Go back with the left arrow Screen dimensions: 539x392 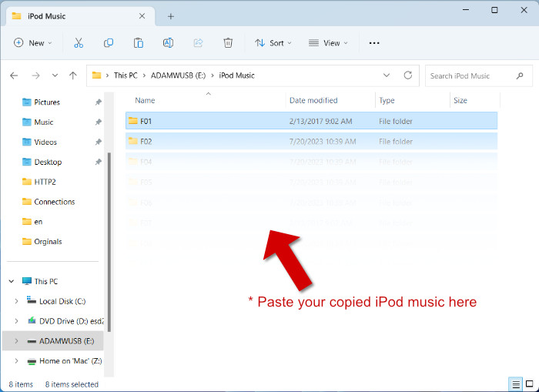coord(14,75)
